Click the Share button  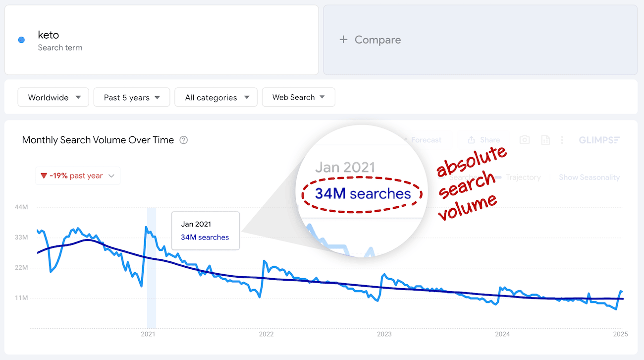483,140
